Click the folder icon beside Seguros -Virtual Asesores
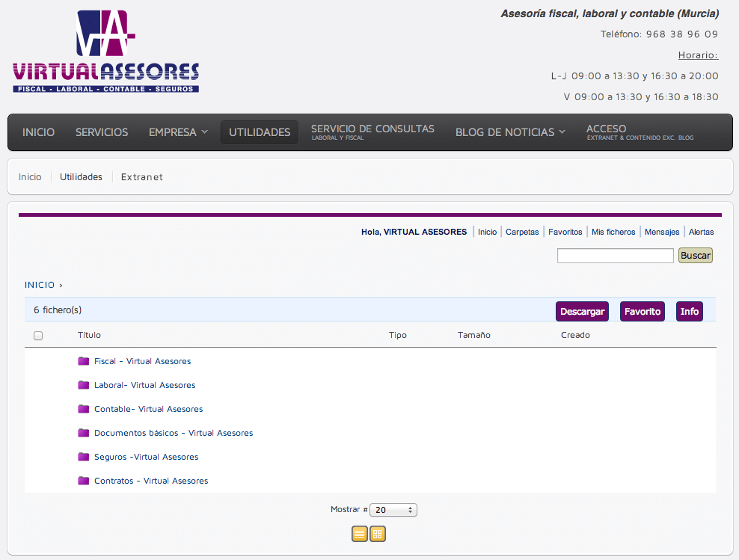Screen dimensions: 739x560 click(x=84, y=456)
